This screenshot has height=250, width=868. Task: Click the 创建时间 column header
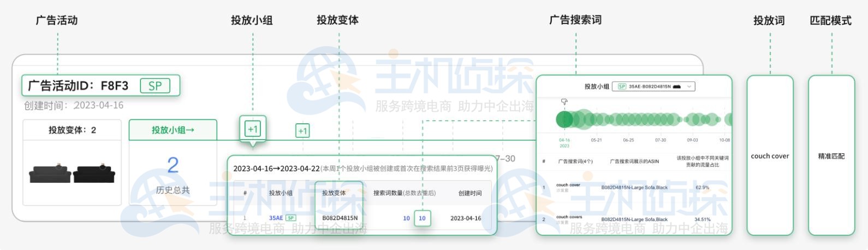tap(470, 193)
